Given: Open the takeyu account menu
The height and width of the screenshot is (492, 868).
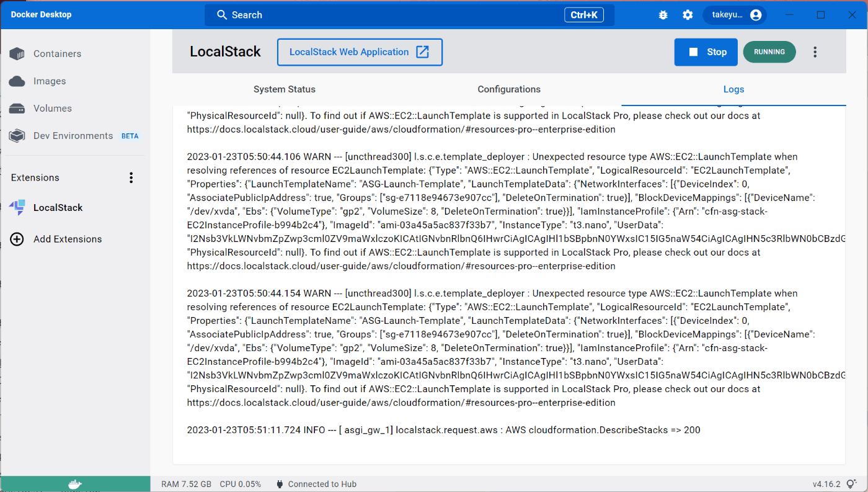Looking at the screenshot, I should point(735,15).
